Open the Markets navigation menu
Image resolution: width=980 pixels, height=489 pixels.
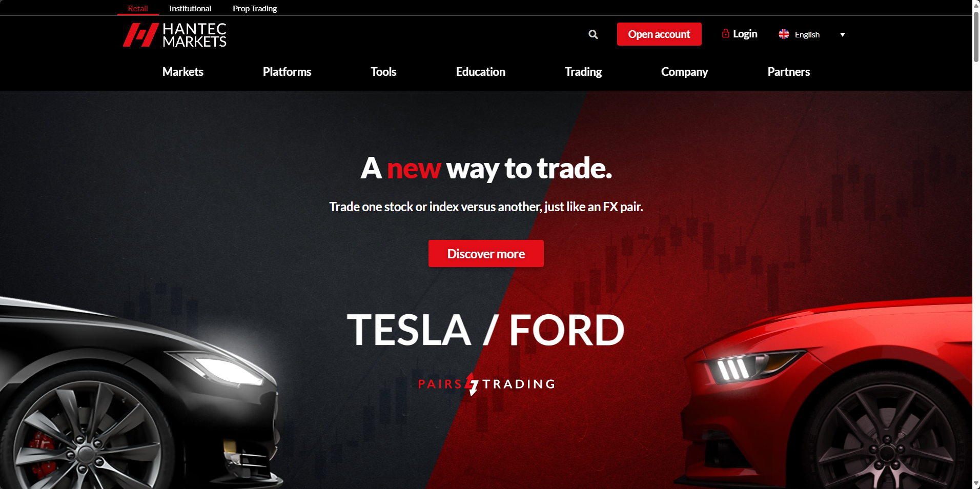click(x=183, y=72)
